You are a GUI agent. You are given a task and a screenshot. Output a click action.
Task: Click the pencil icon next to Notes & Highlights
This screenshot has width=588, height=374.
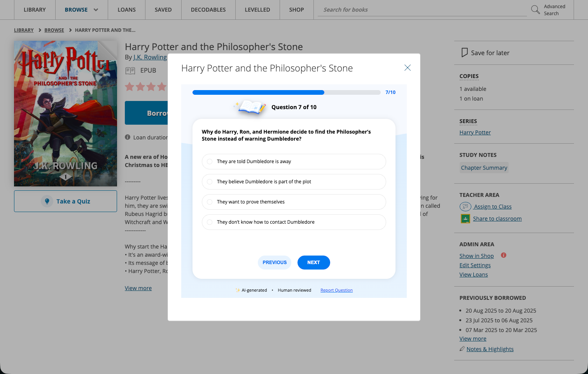pos(462,349)
